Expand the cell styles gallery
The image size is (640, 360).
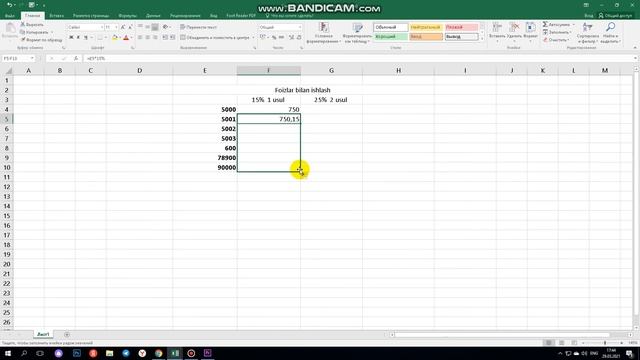point(482,39)
